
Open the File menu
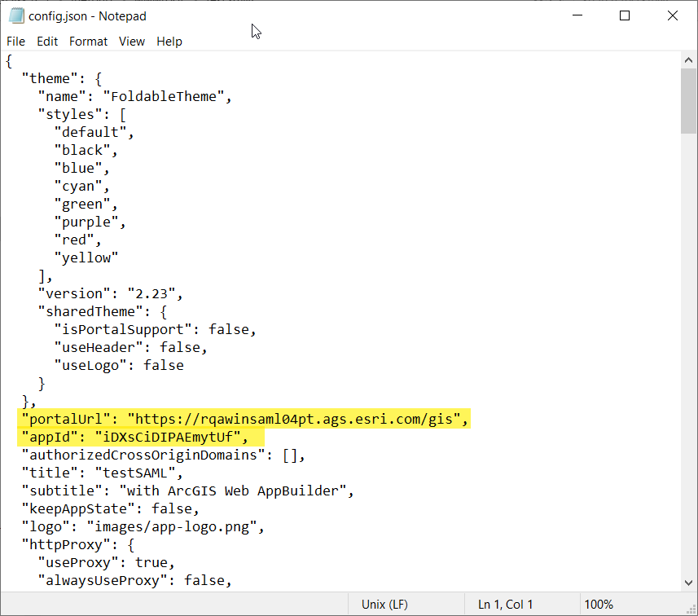click(15, 42)
